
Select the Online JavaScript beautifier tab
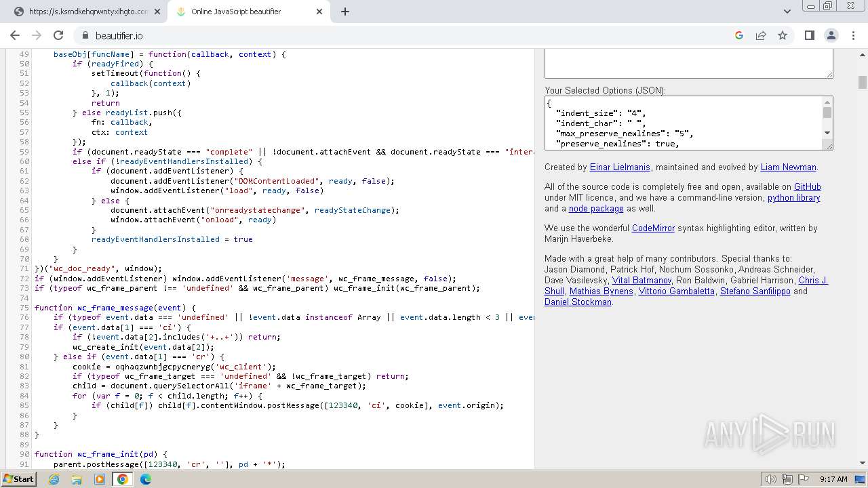250,12
